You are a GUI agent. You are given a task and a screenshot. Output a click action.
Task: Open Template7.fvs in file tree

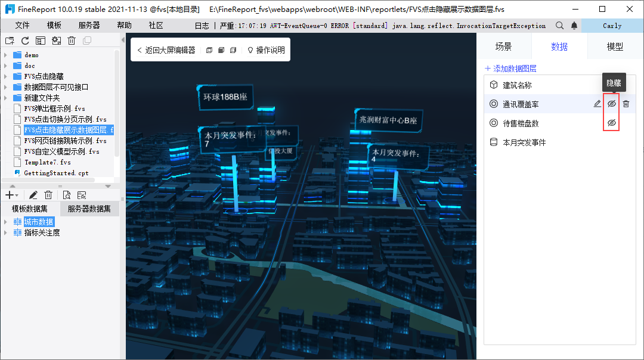click(x=47, y=162)
